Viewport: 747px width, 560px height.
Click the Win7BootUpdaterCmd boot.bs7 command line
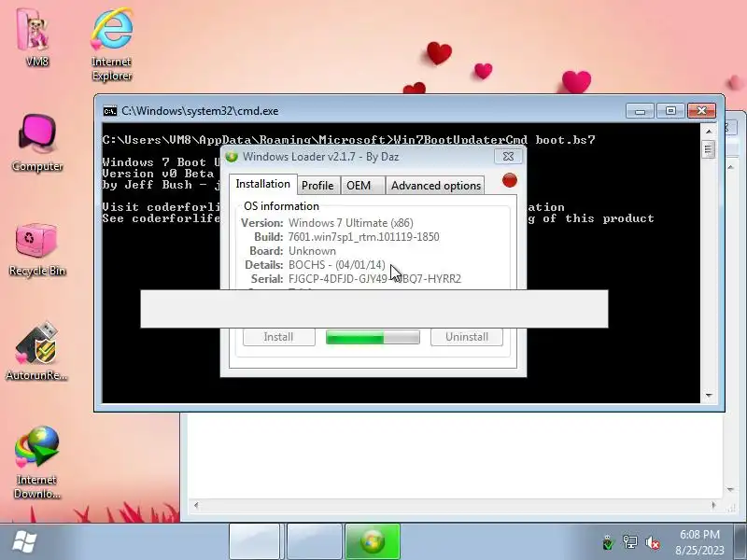(x=495, y=140)
